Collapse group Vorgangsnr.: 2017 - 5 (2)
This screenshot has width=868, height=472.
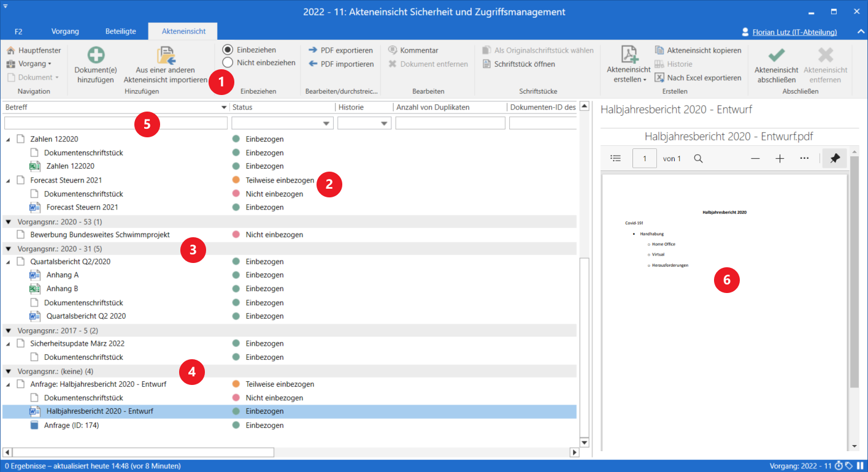click(x=9, y=330)
